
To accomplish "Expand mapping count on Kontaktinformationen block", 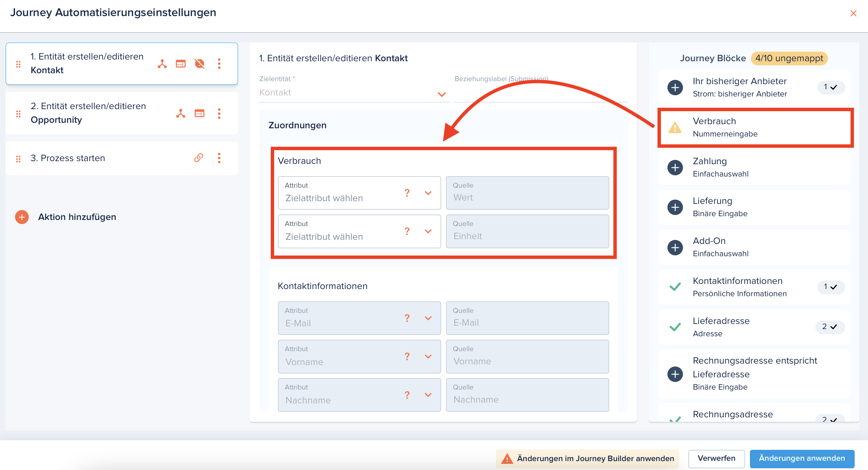I will tap(831, 287).
